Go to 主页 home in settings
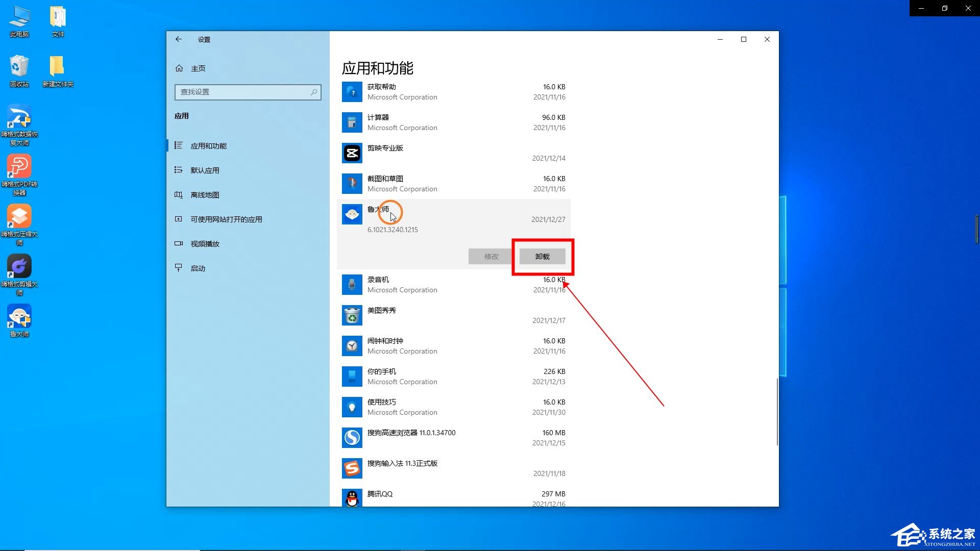 [x=198, y=68]
